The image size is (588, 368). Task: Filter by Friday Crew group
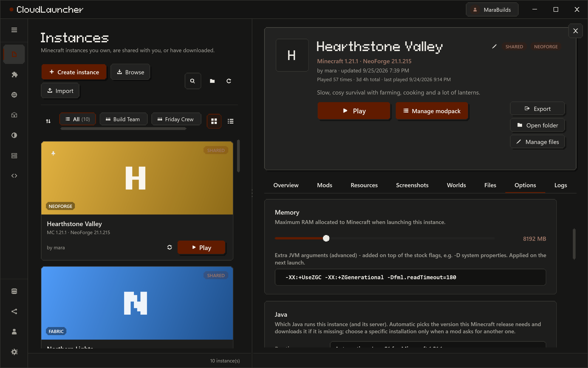176,119
